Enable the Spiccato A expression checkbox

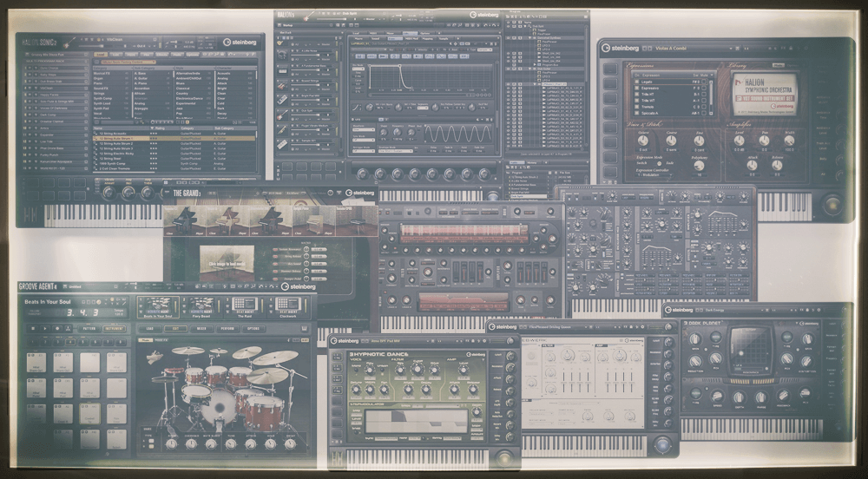pos(636,113)
